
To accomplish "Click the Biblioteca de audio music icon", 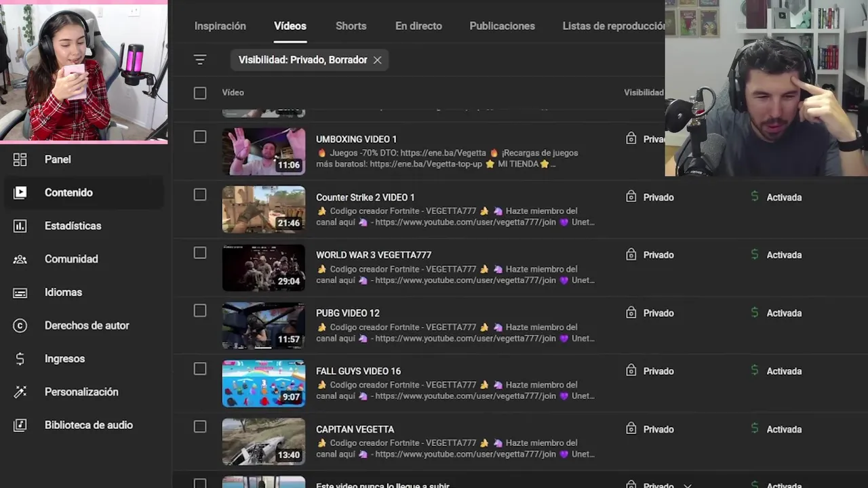I will pyautogui.click(x=20, y=425).
